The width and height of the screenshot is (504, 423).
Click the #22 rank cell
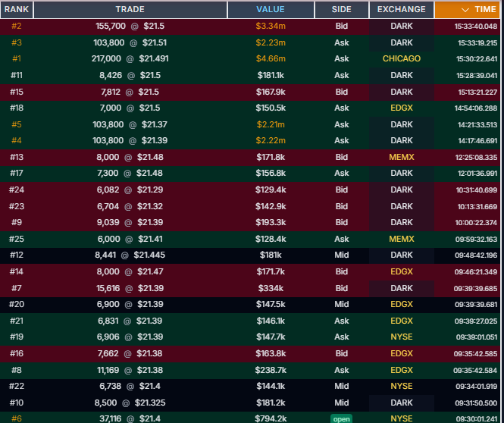coord(17,386)
